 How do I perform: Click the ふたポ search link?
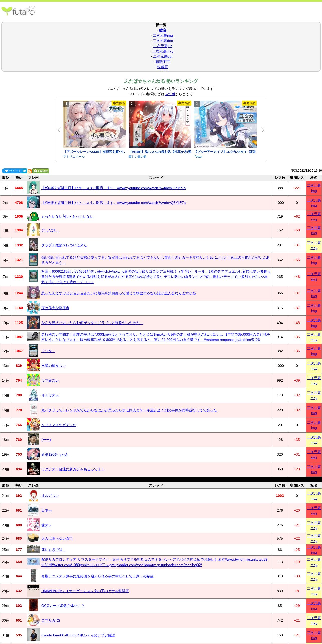tap(170, 94)
